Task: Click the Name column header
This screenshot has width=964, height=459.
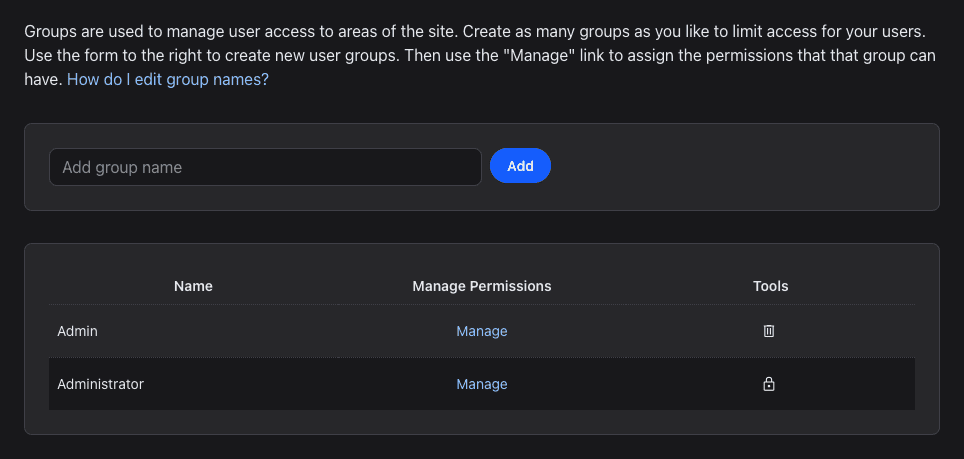Action: 193,286
